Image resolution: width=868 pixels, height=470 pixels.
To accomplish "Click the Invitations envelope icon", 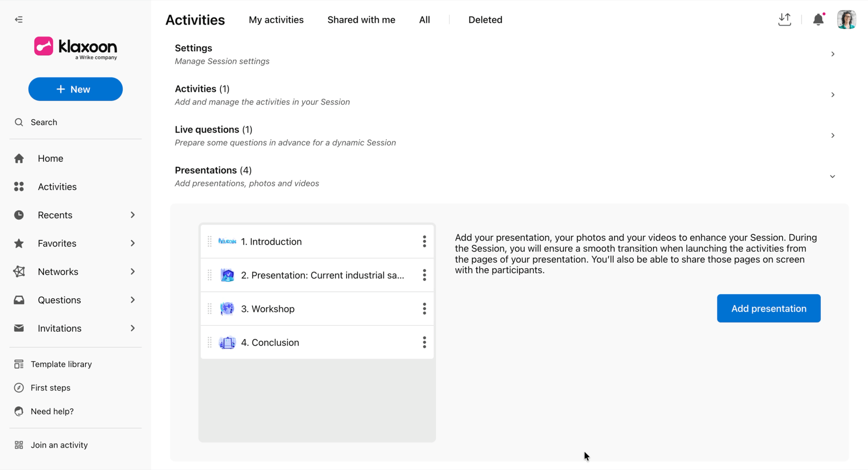I will (19, 328).
